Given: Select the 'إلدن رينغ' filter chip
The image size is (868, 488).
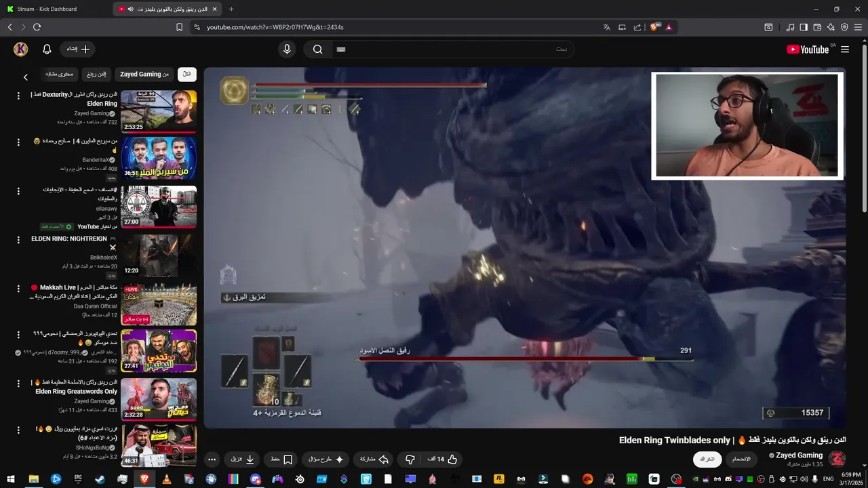Looking at the screenshot, I should click(x=96, y=74).
